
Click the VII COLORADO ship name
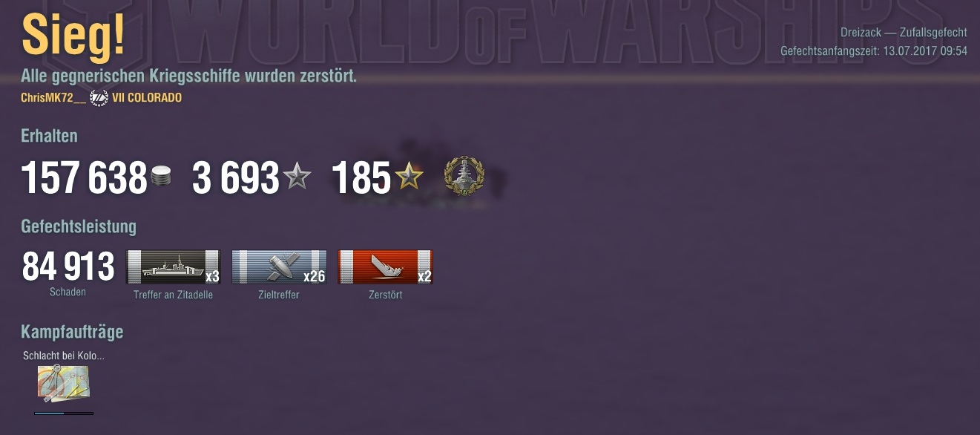click(147, 98)
